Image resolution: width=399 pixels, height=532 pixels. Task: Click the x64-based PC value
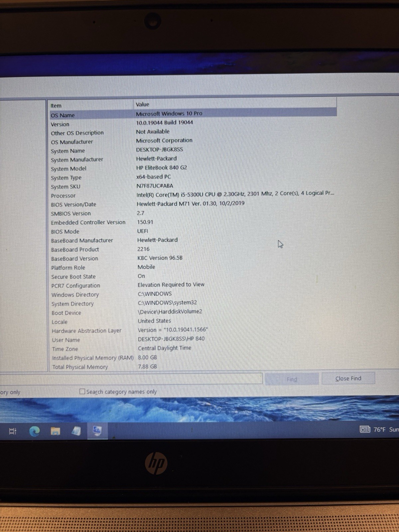click(x=154, y=177)
